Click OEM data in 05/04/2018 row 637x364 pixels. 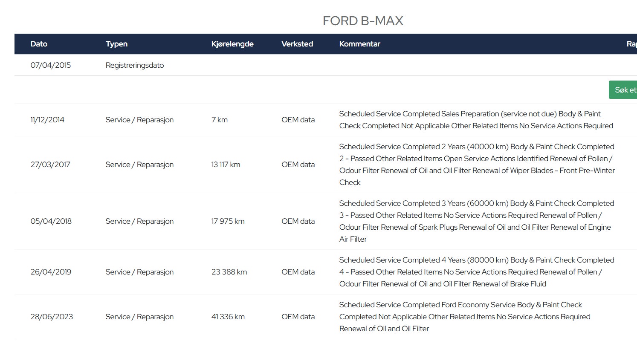298,221
